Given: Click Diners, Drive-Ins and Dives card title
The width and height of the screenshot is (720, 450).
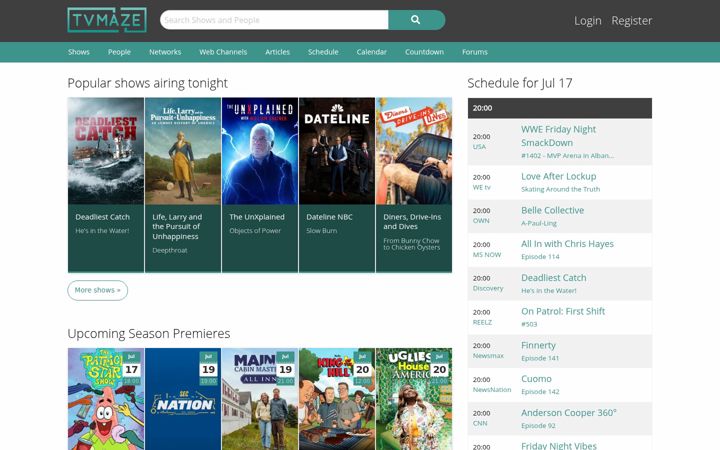Looking at the screenshot, I should click(412, 221).
